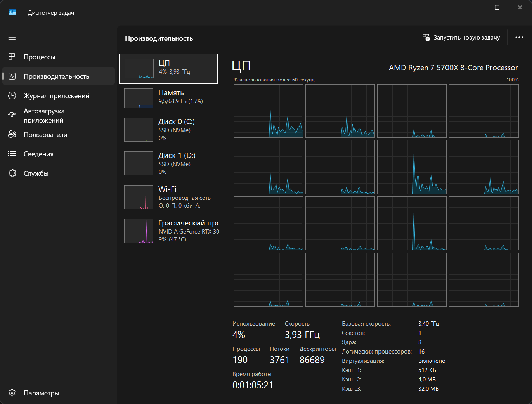Minimize the Task Manager window
The height and width of the screenshot is (404, 532).
[474, 7]
